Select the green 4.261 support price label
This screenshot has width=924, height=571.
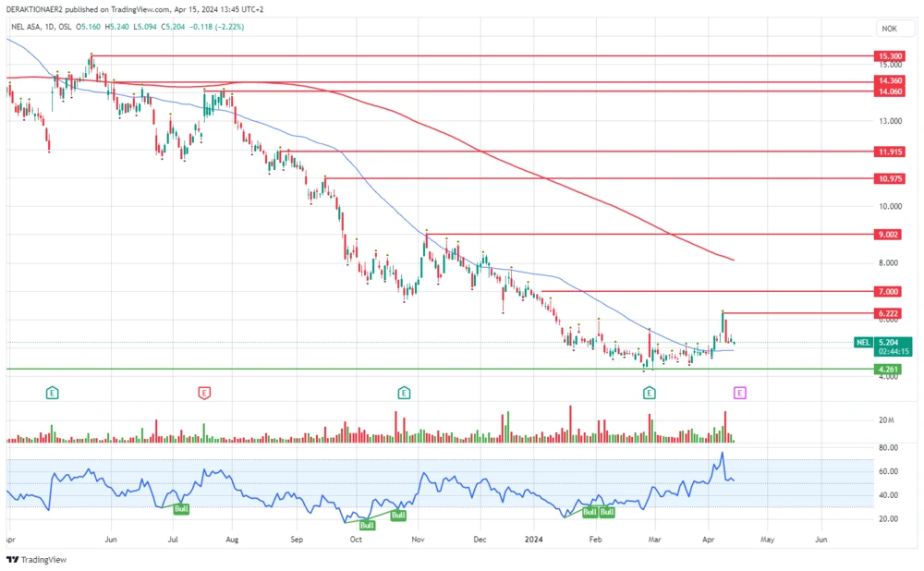tap(889, 370)
